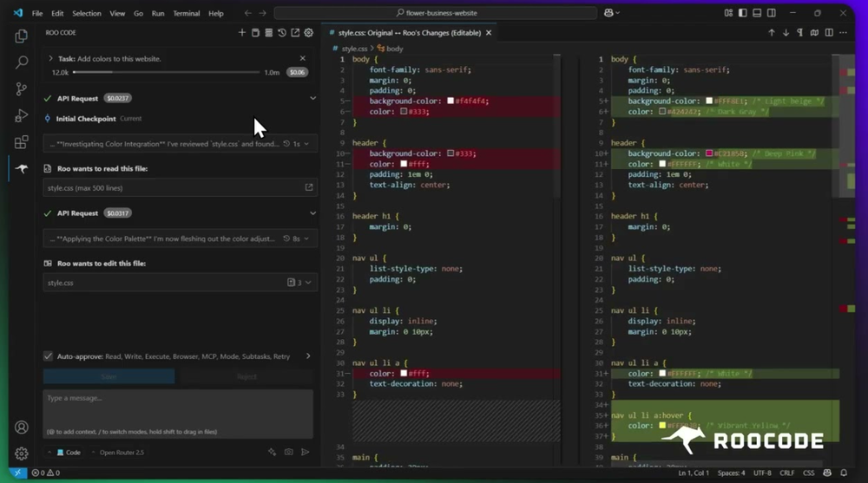Click CSS language mode in status bar

pos(808,473)
